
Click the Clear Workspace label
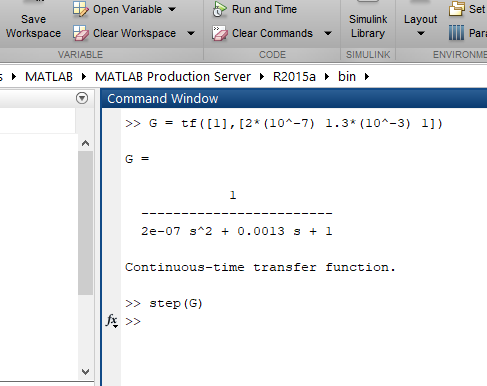134,33
